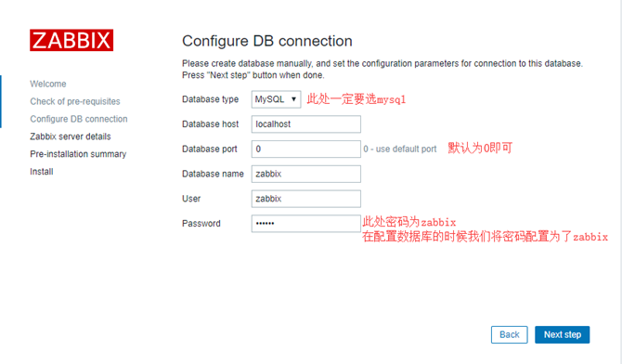Click the ZABBIX logo

[x=71, y=40]
